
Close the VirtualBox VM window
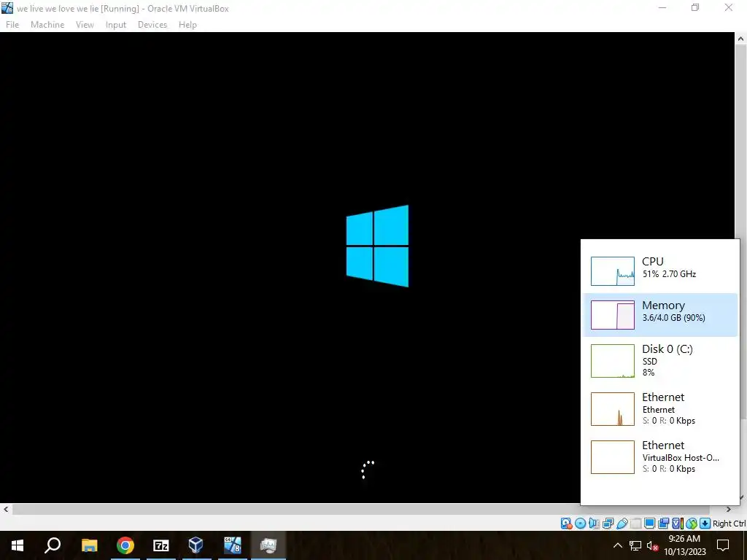click(729, 7)
